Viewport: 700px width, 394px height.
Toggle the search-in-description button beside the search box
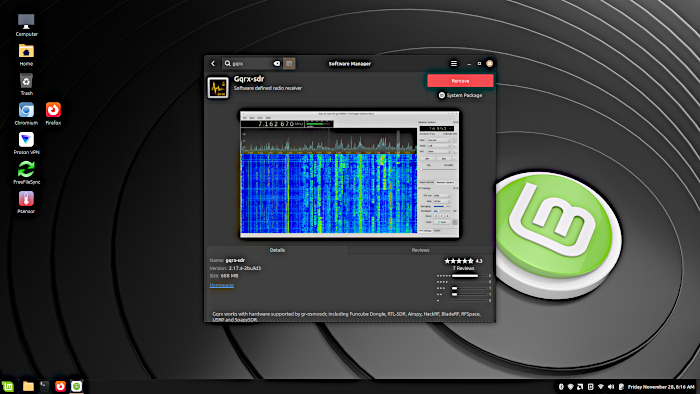(x=289, y=63)
